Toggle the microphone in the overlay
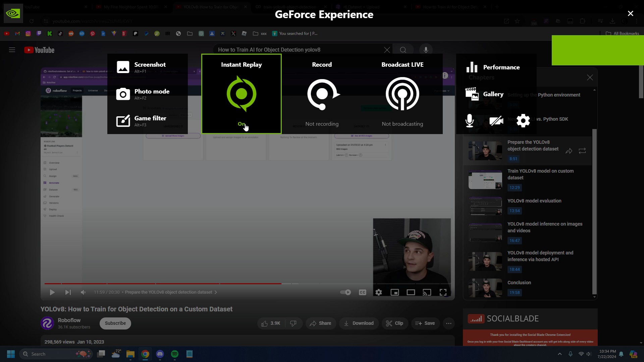 (470, 121)
